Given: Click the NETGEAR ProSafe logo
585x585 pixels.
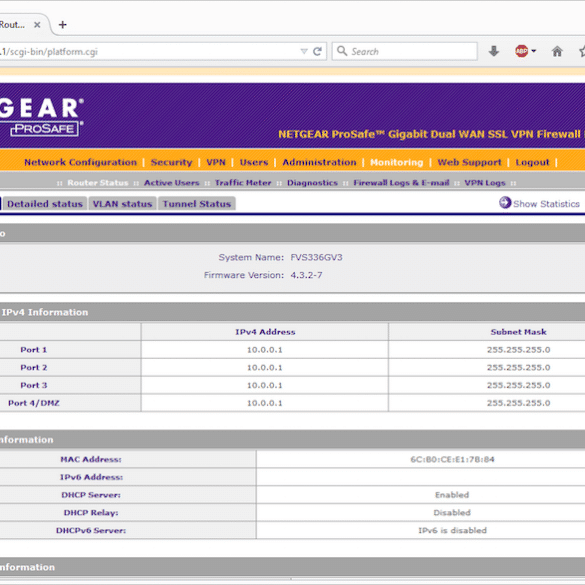Looking at the screenshot, I should pyautogui.click(x=41, y=117).
